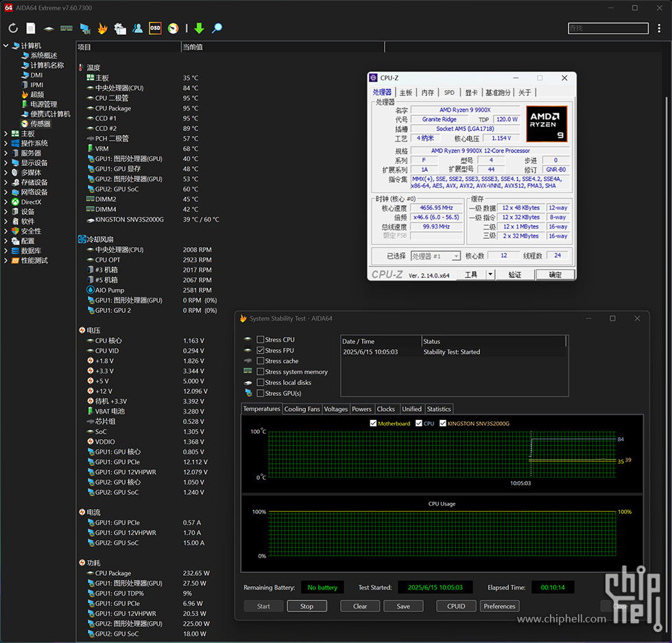This screenshot has width=672, height=643.
Task: Enable the Stress GPU(s) checkbox
Action: [x=260, y=393]
